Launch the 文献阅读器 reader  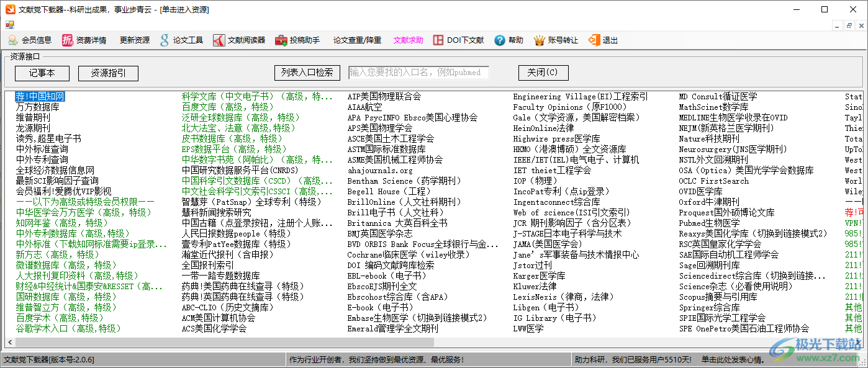coord(239,40)
